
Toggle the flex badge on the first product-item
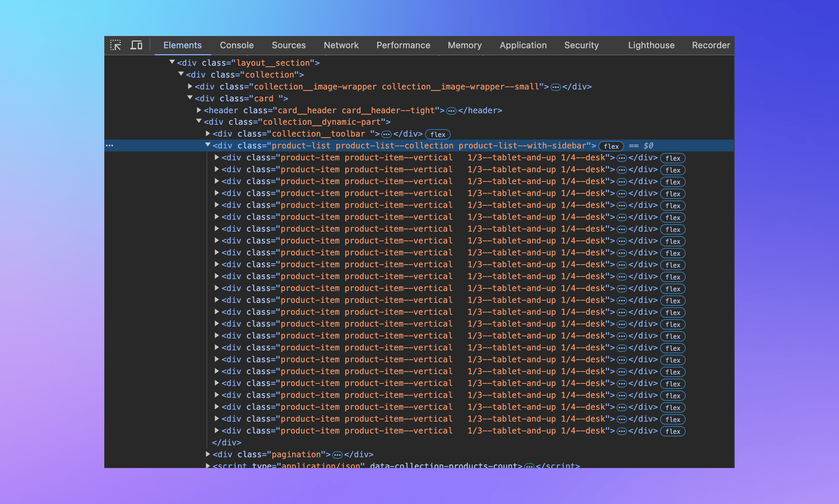click(673, 158)
